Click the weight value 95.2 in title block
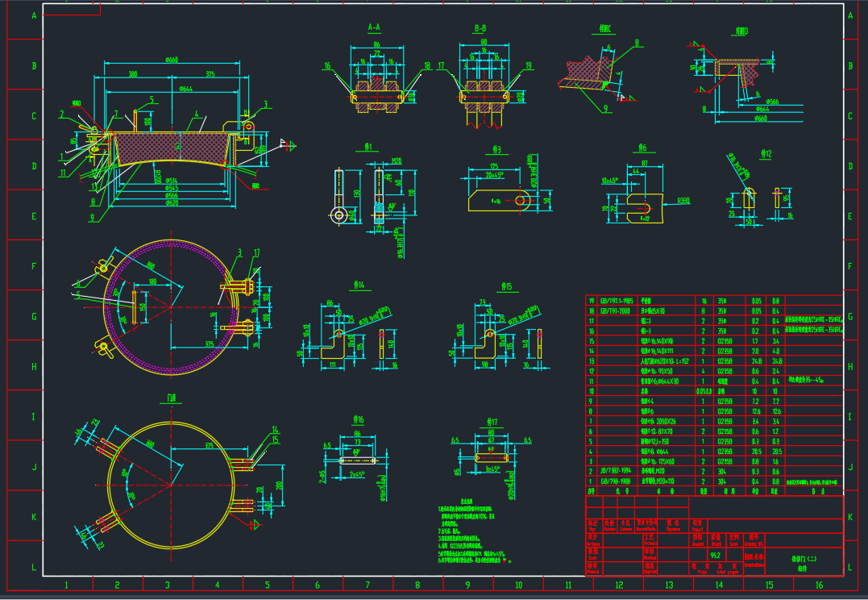Viewport: 868px width, 600px height. pos(716,556)
